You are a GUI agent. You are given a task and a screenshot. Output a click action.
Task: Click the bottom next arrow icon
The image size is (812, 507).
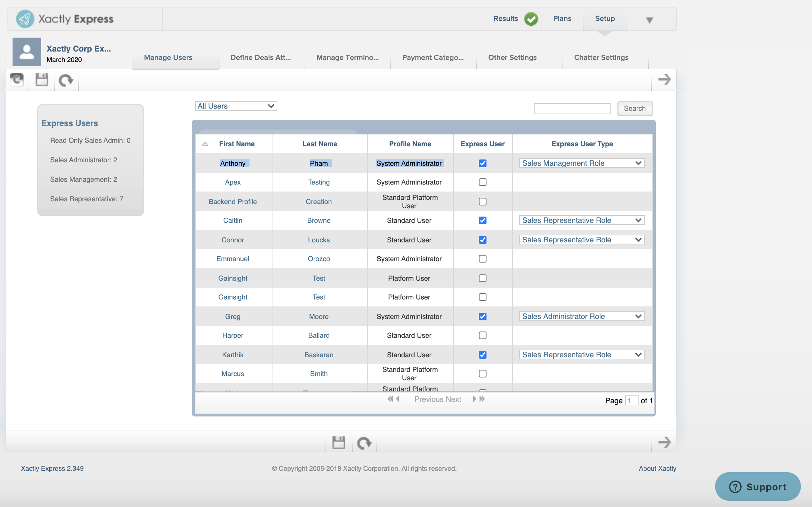coord(664,442)
